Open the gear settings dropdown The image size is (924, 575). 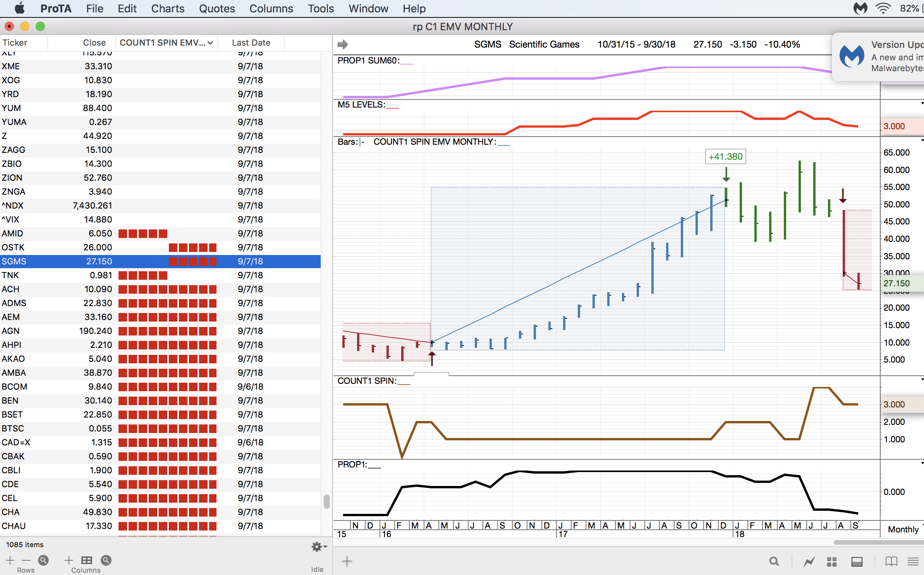318,547
